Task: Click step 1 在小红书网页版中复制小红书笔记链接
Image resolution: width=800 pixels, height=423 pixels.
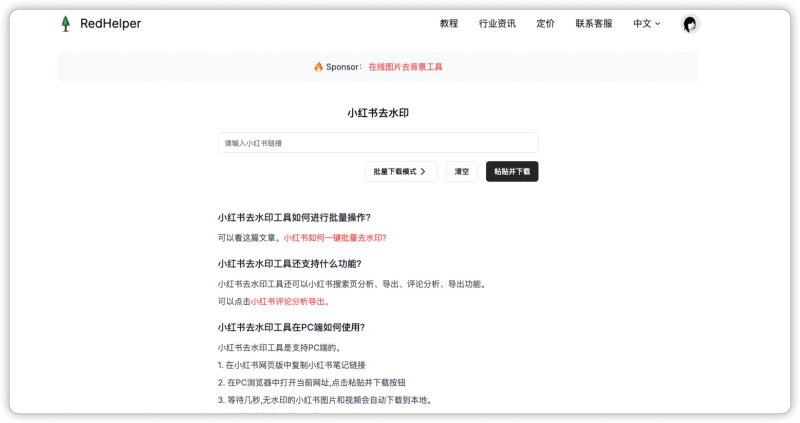Action: coord(292,365)
